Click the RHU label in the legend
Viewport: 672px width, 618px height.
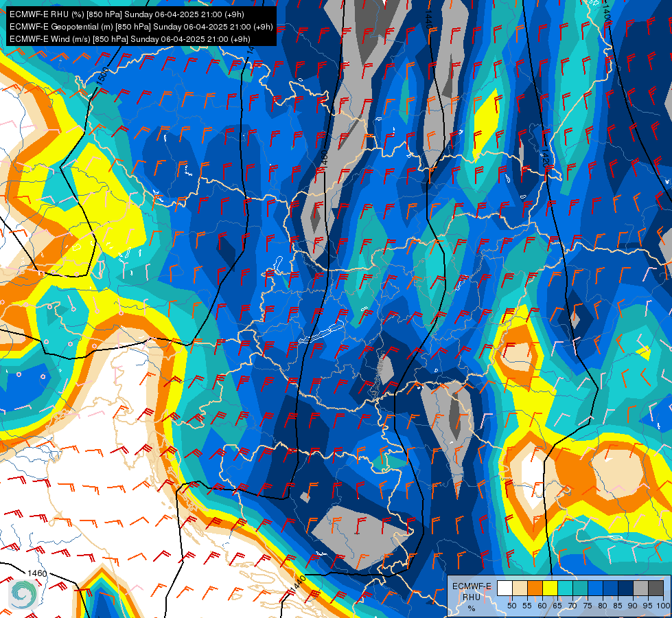coord(472,597)
